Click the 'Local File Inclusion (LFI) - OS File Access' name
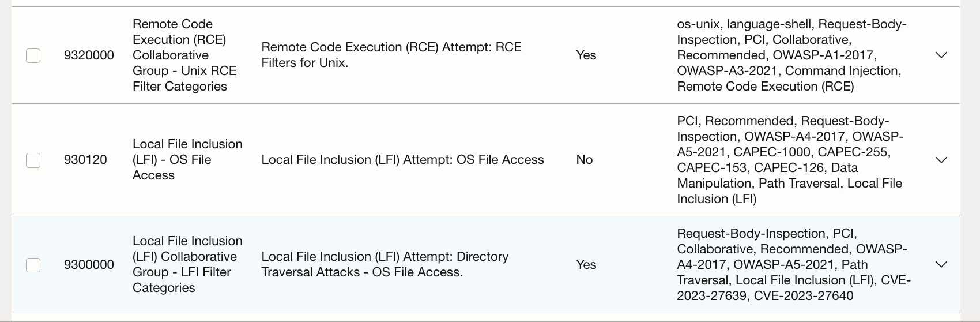Viewport: 980px width, 322px height. 187,160
